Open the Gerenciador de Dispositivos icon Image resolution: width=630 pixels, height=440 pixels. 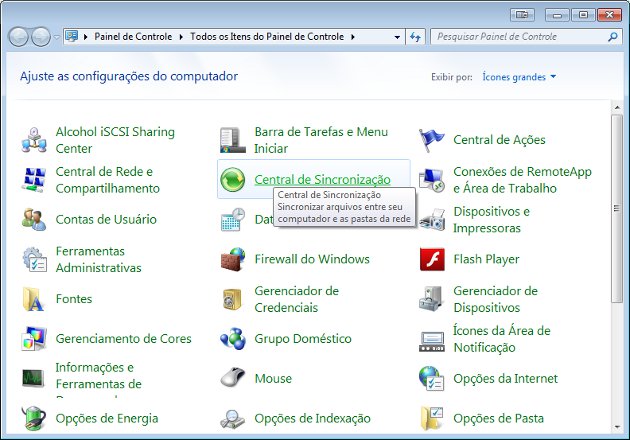tap(432, 299)
